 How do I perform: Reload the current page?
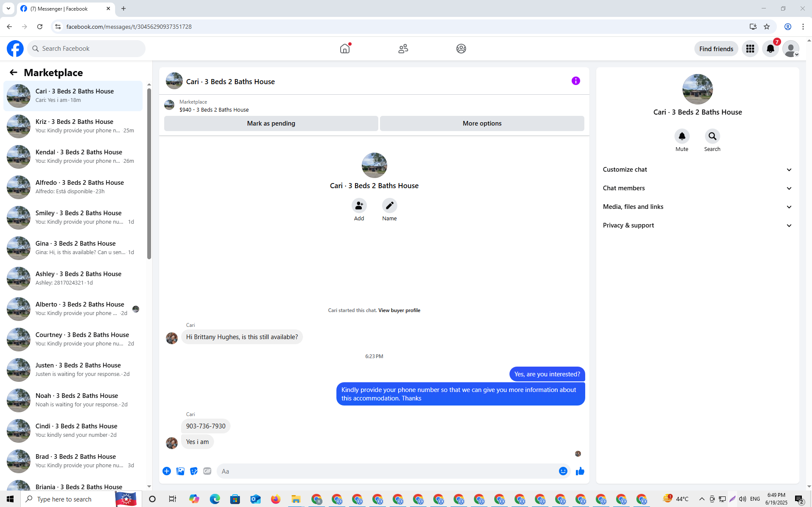tap(40, 27)
